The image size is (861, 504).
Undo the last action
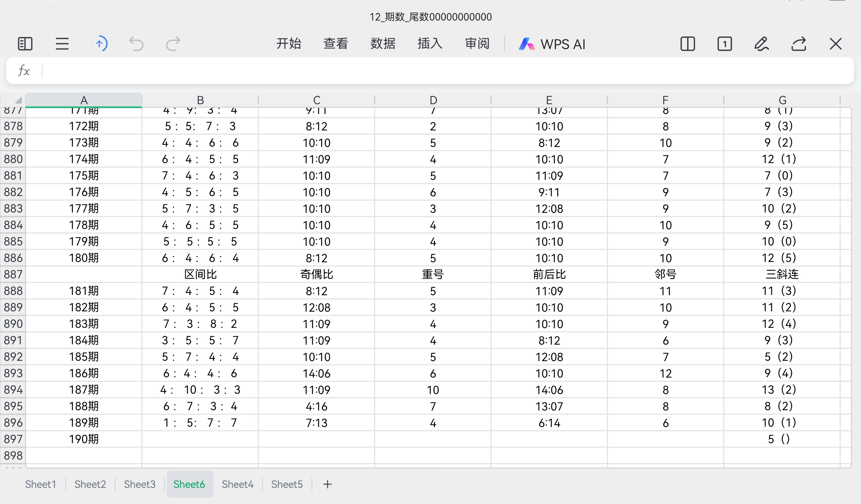point(136,44)
